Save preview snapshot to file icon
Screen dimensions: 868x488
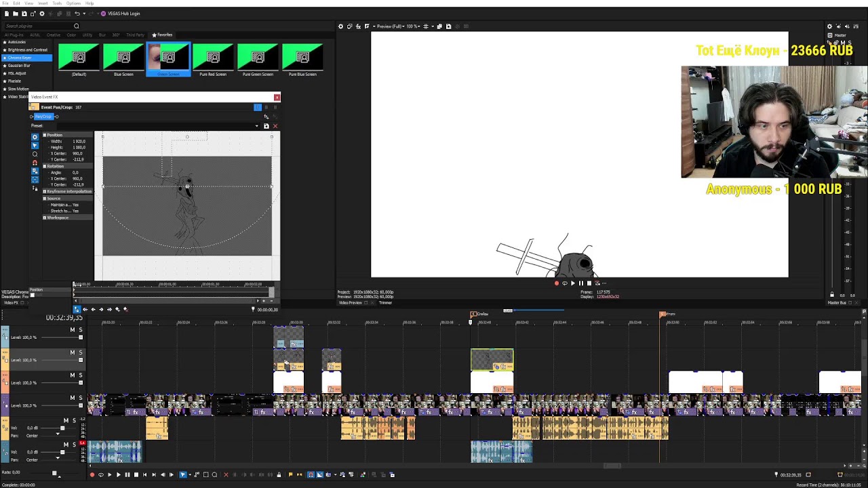448,26
